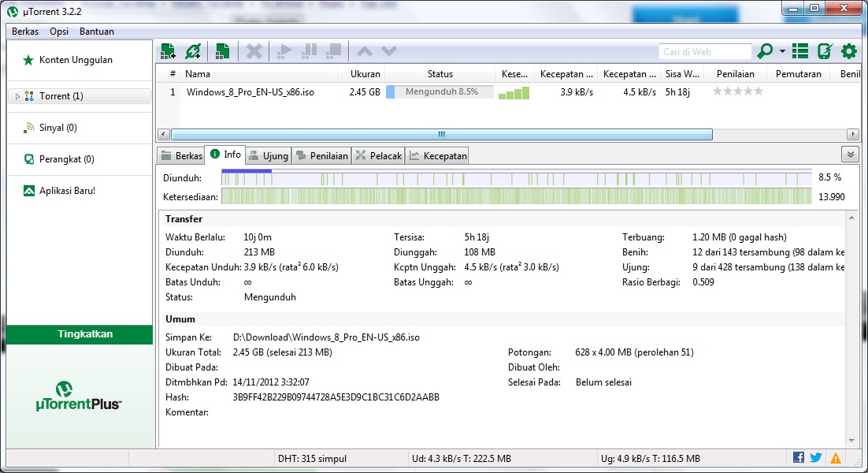
Task: Click the info pane scroll up arrow
Action: (x=851, y=218)
